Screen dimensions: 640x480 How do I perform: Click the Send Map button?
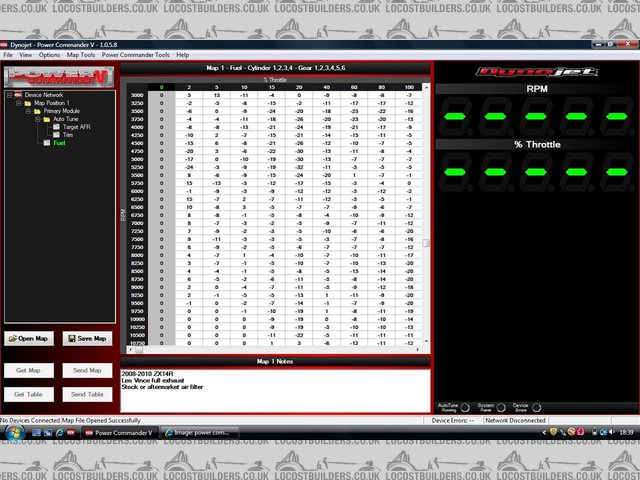(x=87, y=370)
